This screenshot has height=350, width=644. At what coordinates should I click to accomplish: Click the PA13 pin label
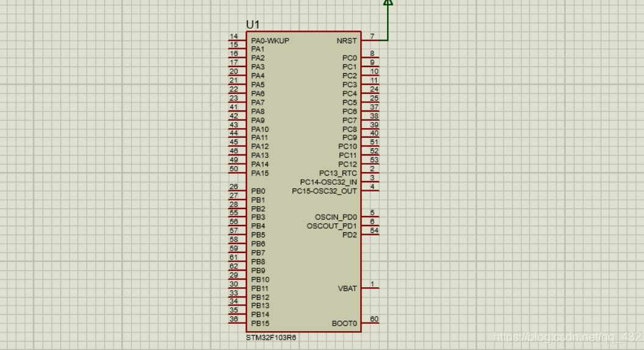(260, 155)
